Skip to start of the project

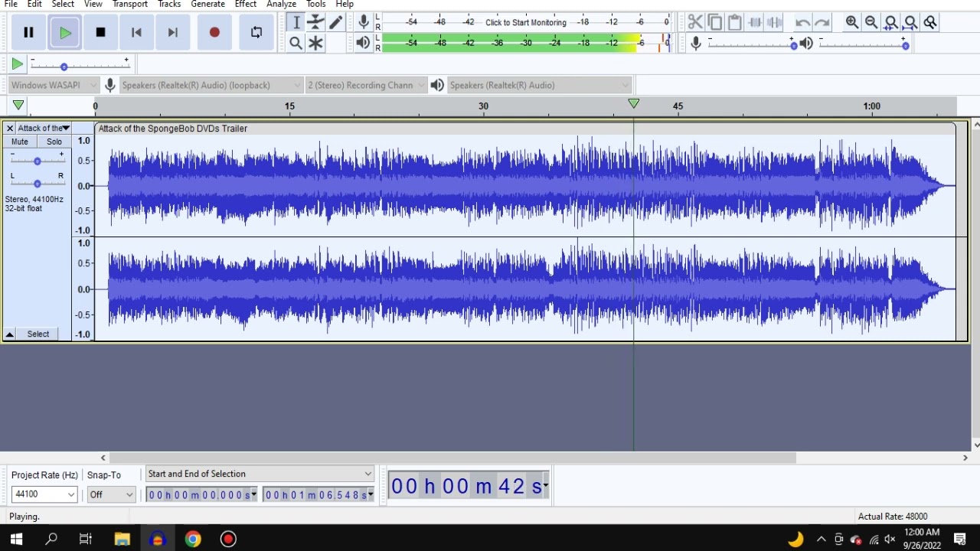click(136, 32)
